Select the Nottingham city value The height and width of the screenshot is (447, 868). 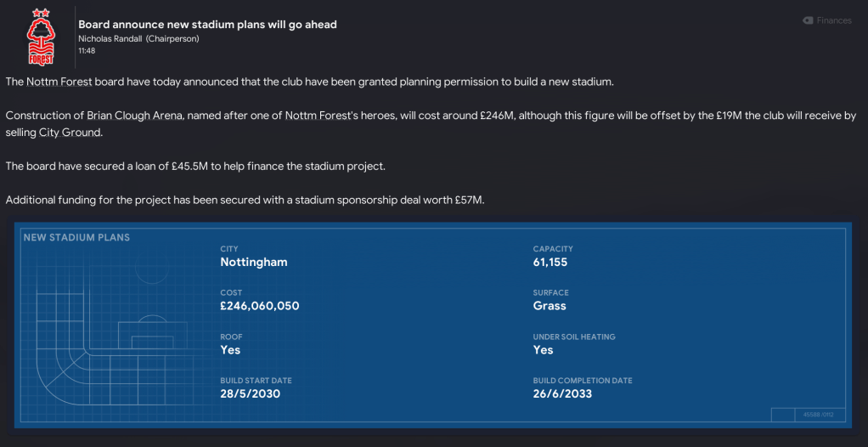(253, 262)
